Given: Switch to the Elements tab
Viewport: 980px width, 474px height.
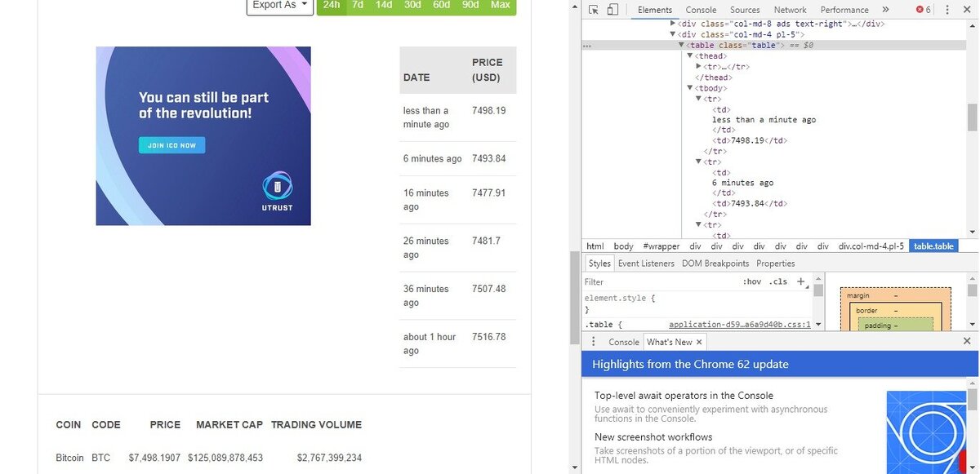Looking at the screenshot, I should point(655,10).
